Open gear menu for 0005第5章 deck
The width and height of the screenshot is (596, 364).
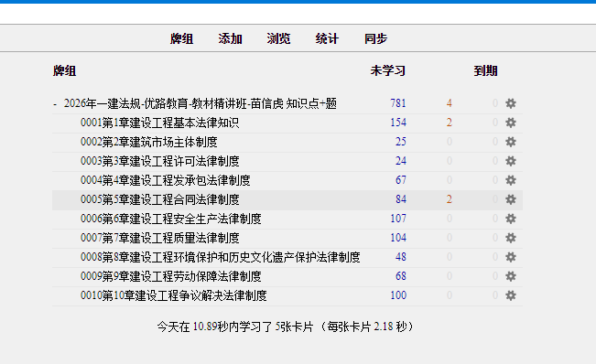[511, 199]
